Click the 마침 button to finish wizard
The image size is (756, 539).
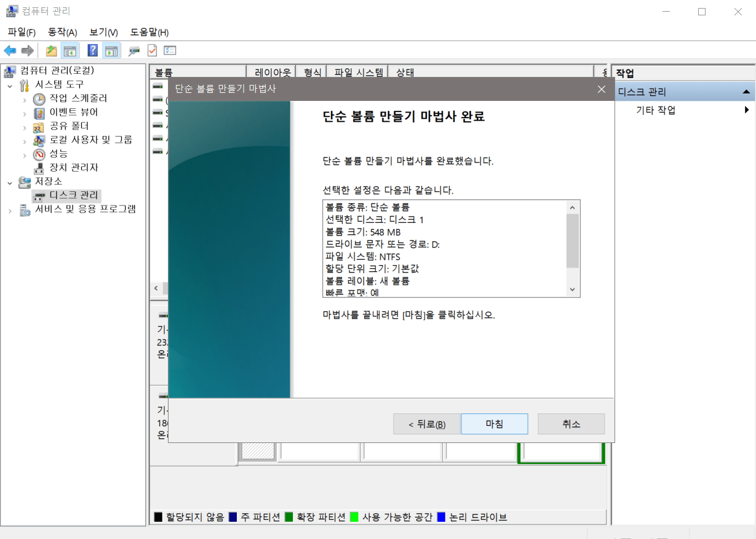[x=494, y=424]
